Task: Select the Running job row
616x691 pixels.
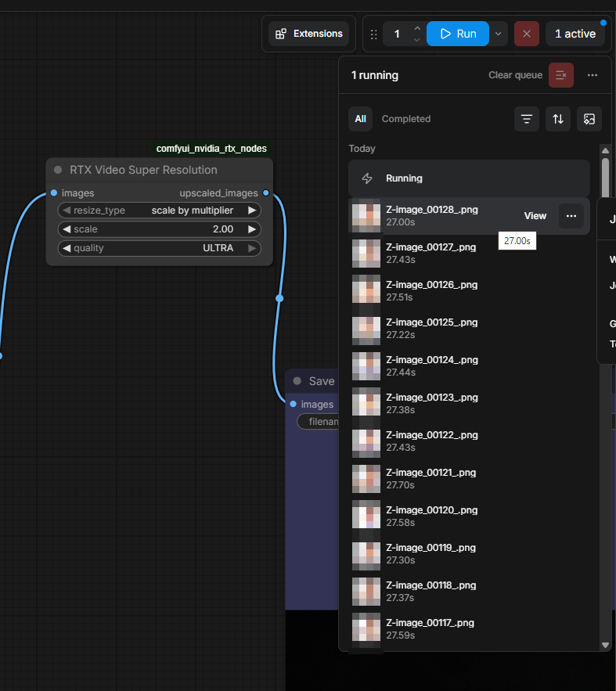Action: pyautogui.click(x=469, y=178)
